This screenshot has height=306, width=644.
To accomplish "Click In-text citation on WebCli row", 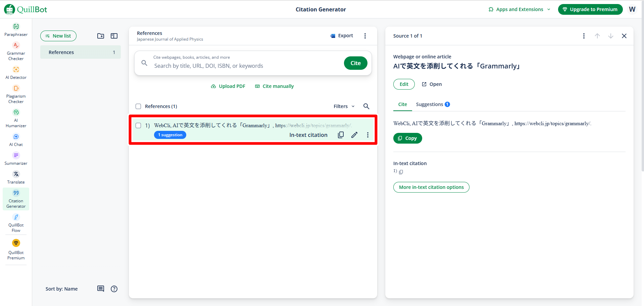I will [x=308, y=135].
